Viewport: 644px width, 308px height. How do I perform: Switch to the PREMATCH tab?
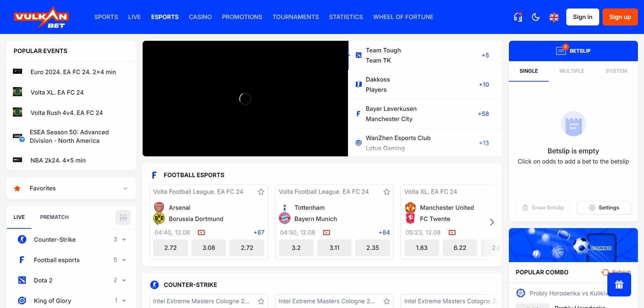click(x=54, y=217)
